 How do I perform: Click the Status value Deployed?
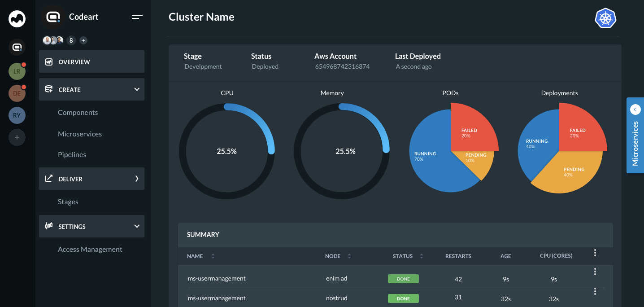coord(265,66)
